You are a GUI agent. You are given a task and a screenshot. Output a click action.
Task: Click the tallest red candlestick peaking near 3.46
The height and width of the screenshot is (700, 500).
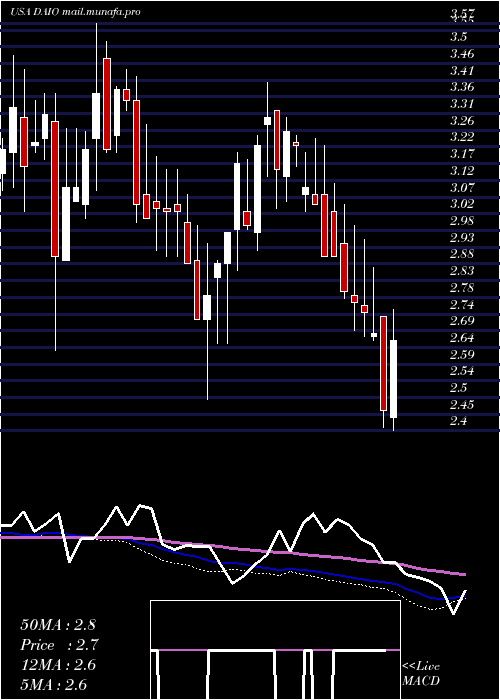click(x=107, y=104)
